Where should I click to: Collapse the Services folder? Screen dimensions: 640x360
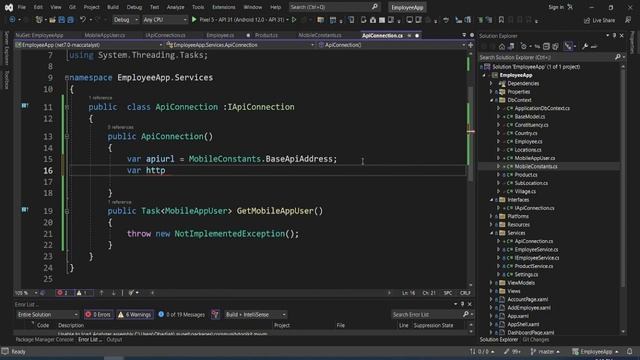[492, 233]
